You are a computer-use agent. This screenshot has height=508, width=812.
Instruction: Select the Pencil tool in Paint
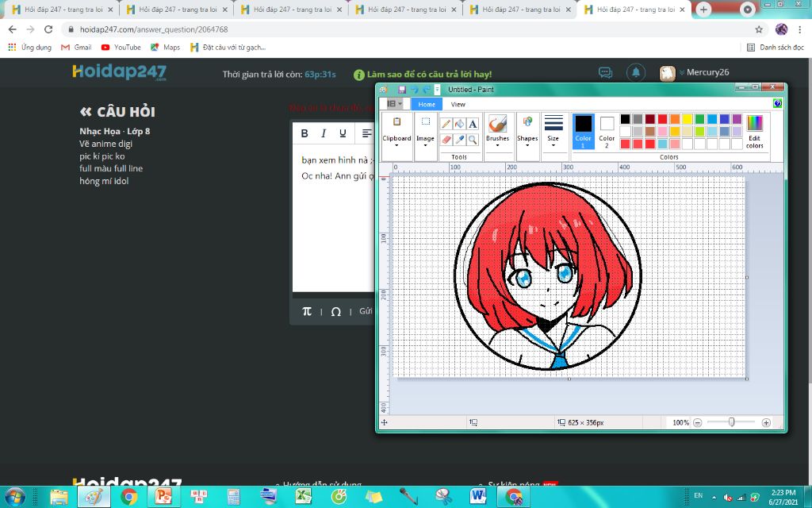click(446, 124)
